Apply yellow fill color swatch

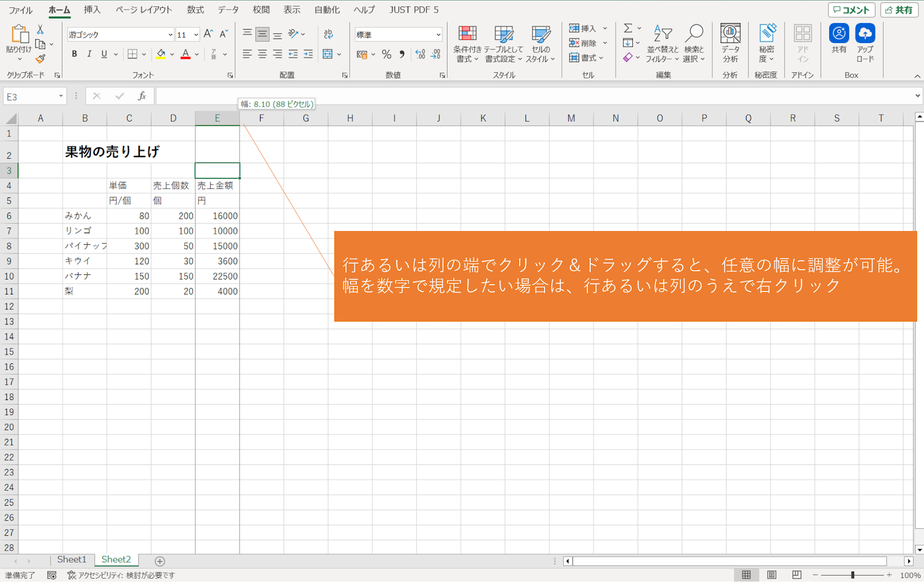pyautogui.click(x=161, y=54)
